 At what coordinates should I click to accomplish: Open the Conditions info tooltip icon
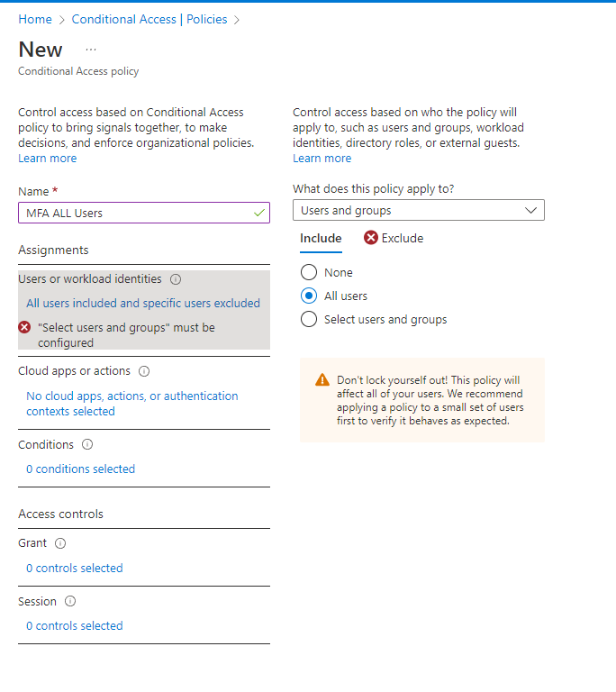87,444
